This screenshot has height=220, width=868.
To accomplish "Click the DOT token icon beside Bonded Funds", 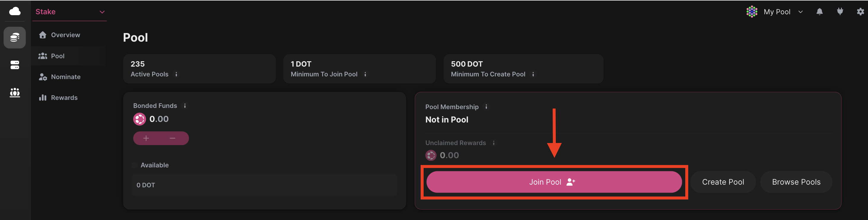I will pos(139,119).
